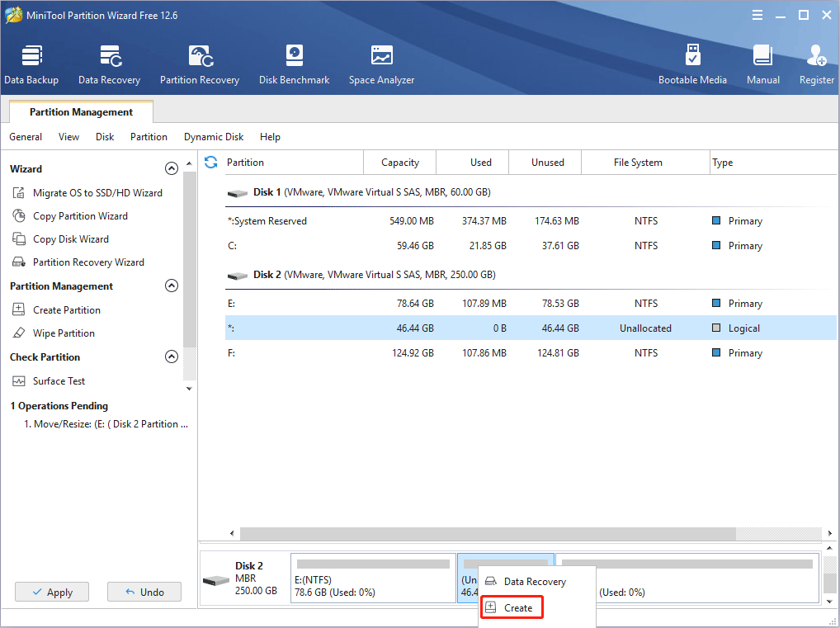Open the Data Backup tool
This screenshot has height=628, width=840.
[31, 65]
